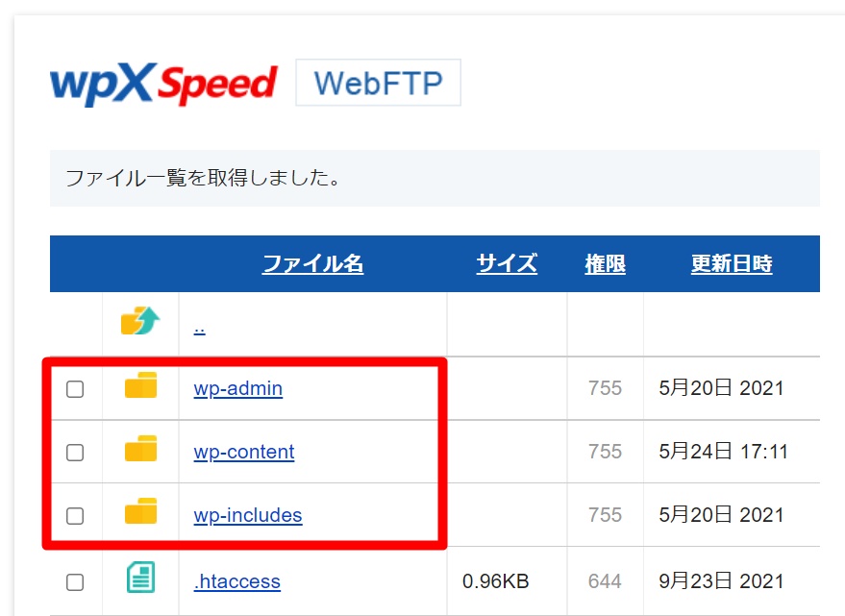
Task: Sort by 更新日時 column header
Action: 732,263
